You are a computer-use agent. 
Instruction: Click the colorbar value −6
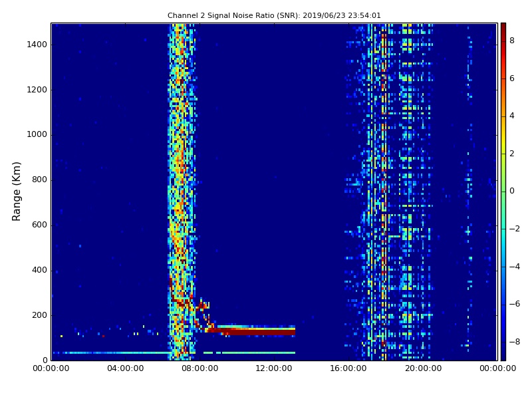(x=515, y=304)
